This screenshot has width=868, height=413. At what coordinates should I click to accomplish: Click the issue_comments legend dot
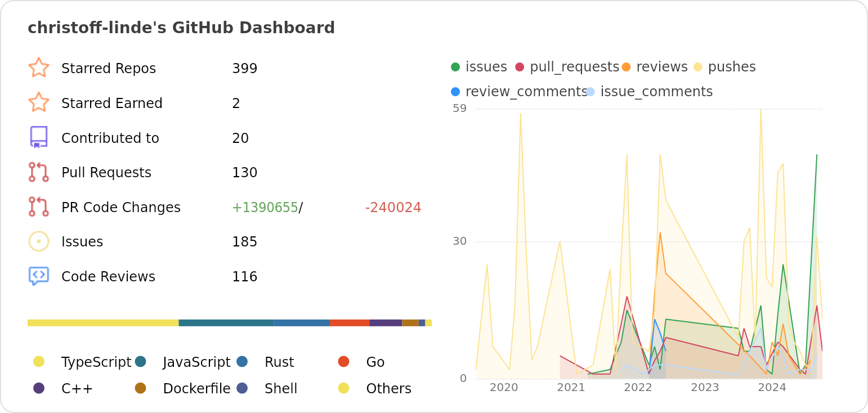[590, 92]
